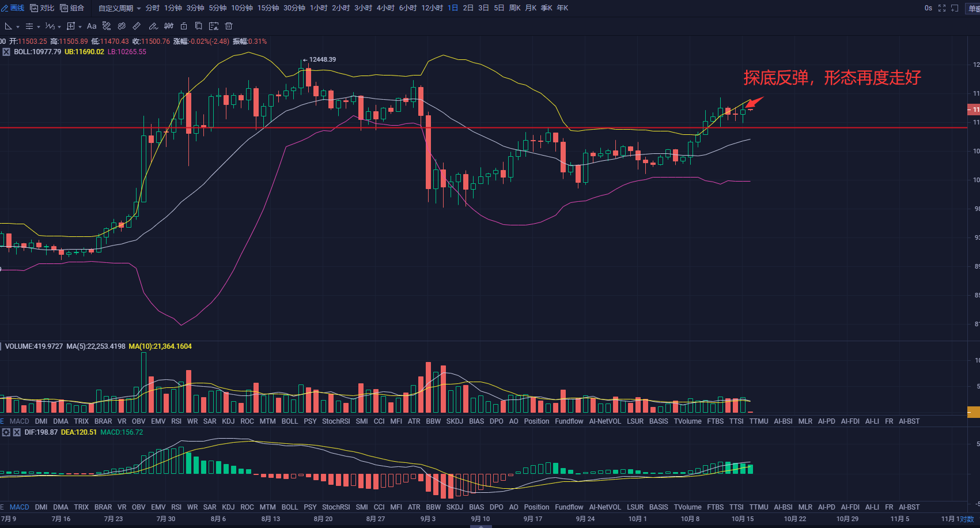Click the DIF:198.87 MACD value
The width and height of the screenshot is (980, 528).
tap(41, 432)
